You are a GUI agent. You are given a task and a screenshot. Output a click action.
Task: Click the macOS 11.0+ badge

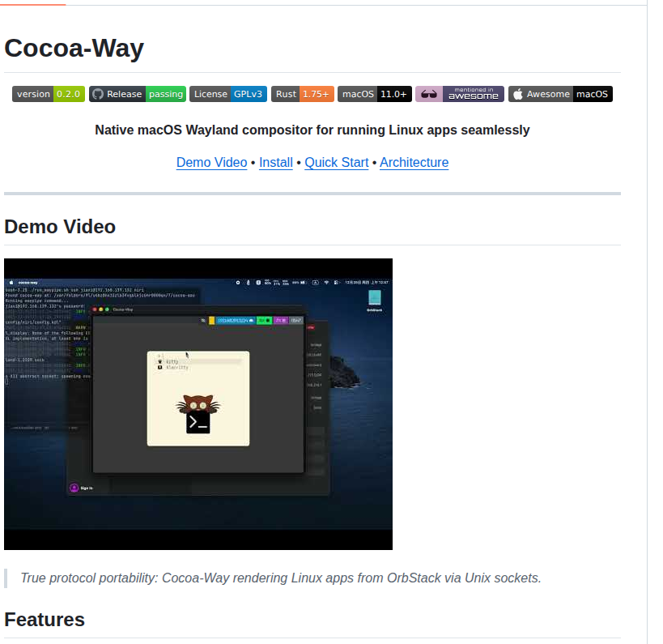(x=374, y=94)
